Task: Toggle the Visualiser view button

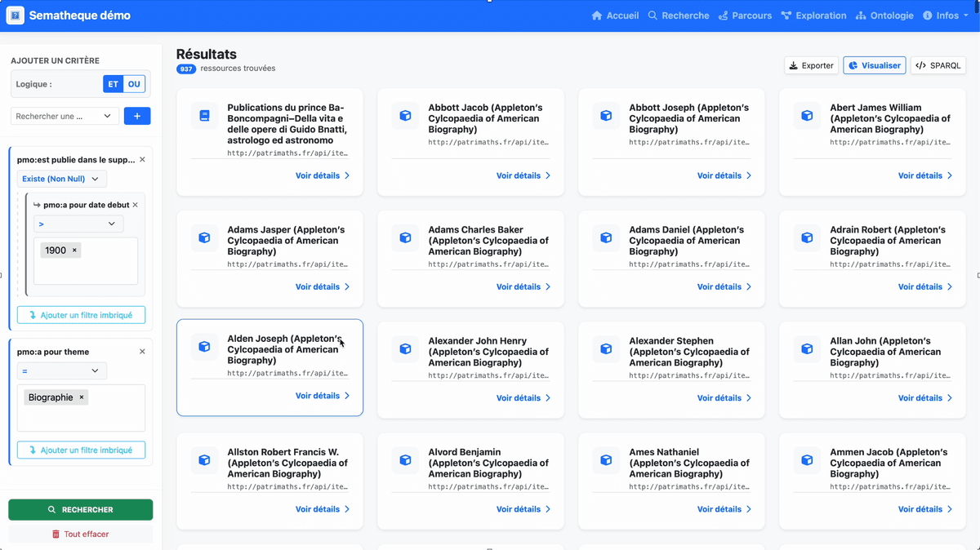Action: (874, 65)
